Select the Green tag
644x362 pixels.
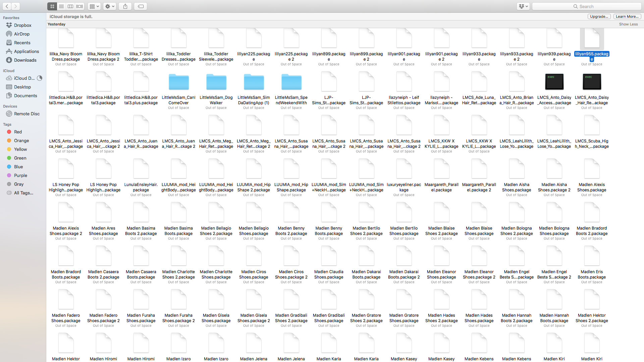[x=20, y=158]
